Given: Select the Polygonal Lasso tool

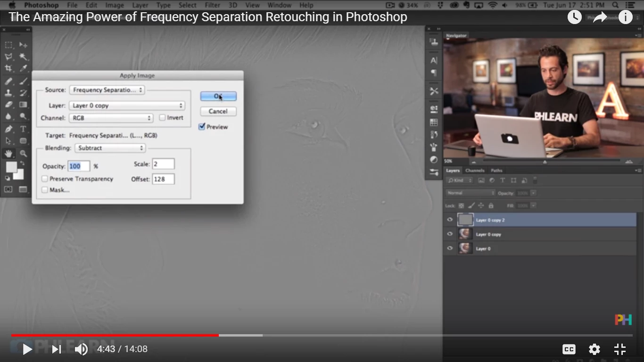Looking at the screenshot, I should tap(9, 57).
